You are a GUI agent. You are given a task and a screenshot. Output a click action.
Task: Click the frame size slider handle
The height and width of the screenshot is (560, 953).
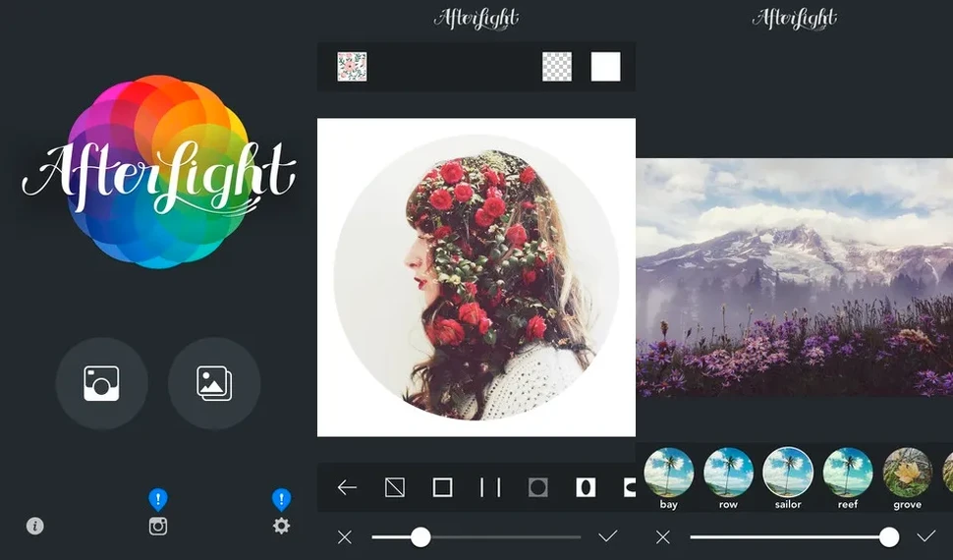[x=420, y=536]
